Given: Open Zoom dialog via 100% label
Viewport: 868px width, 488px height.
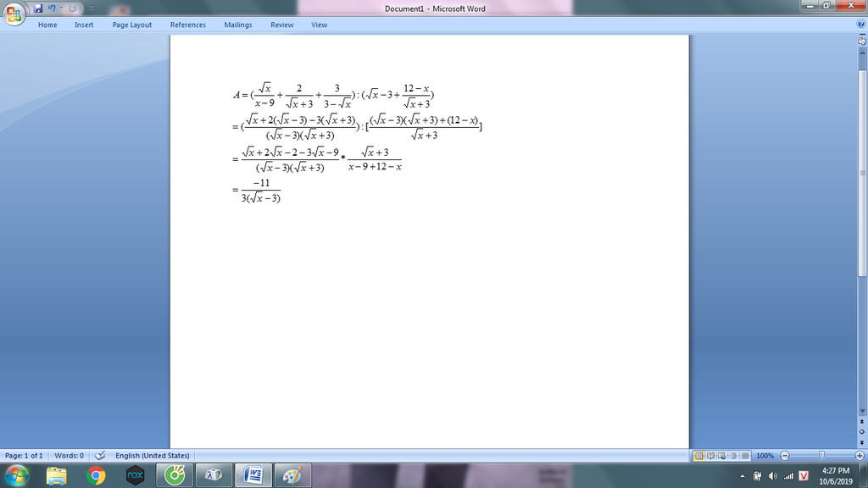Looking at the screenshot, I should coord(765,456).
